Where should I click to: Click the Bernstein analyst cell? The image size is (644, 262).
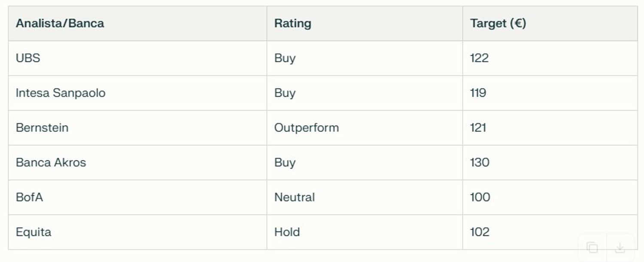pos(137,128)
